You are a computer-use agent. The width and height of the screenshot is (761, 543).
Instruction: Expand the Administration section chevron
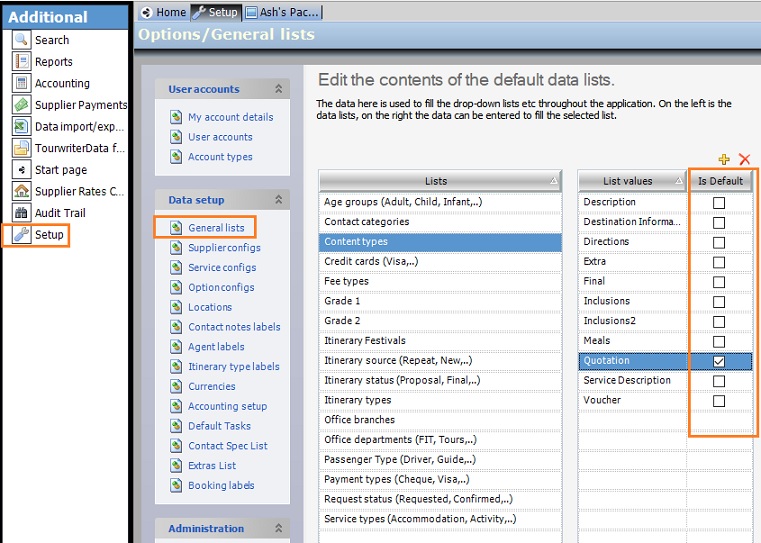(278, 529)
